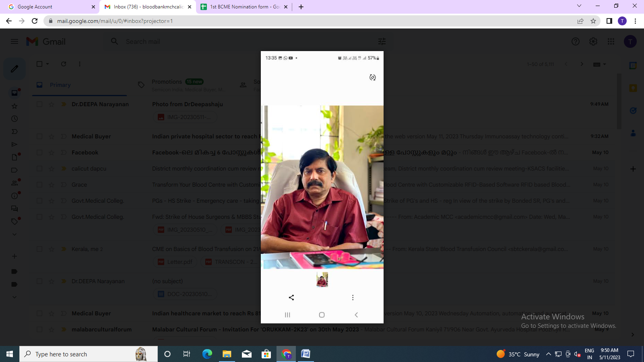
Task: Open Drafts sidebar icon
Action: coord(14,157)
